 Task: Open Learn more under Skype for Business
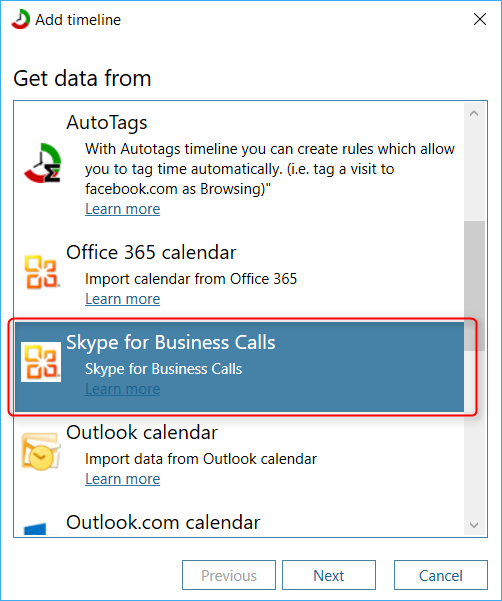[123, 389]
